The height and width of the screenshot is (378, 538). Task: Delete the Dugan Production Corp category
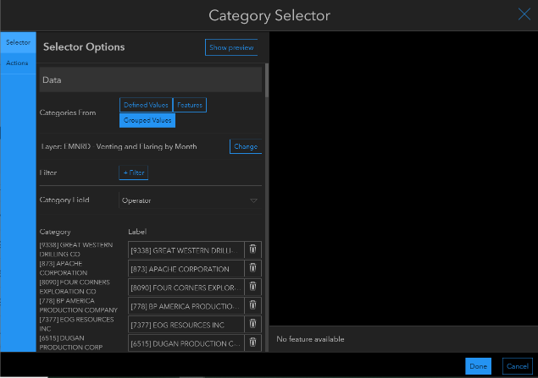253,342
